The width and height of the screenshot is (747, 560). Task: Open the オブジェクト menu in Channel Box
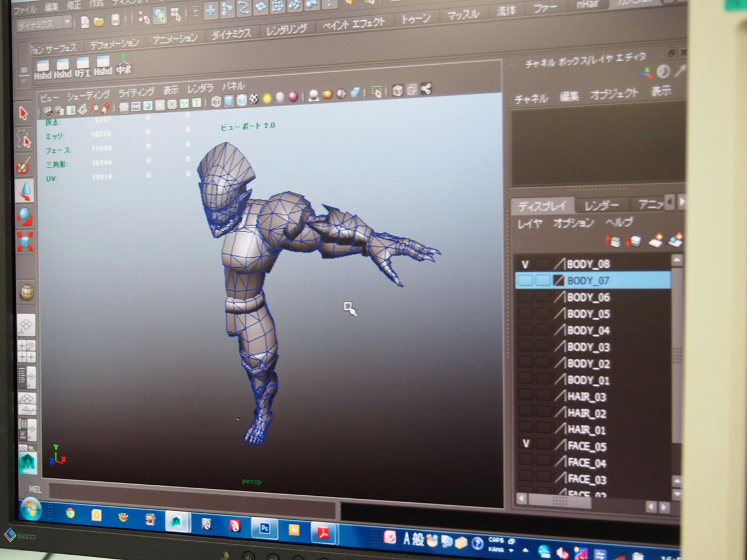pos(614,94)
